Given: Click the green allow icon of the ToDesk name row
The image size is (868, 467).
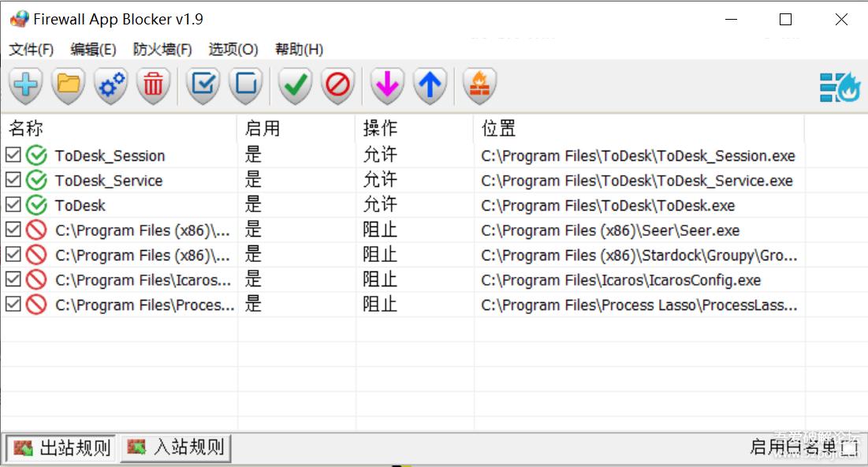Looking at the screenshot, I should point(36,206).
